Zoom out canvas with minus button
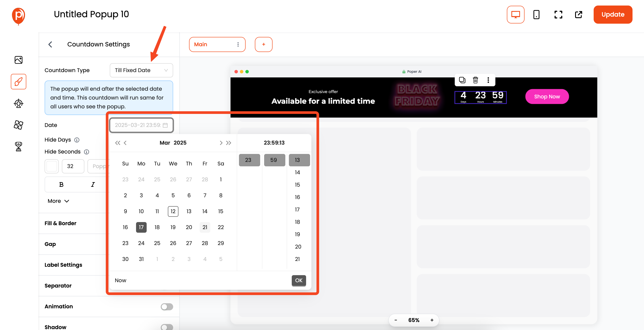The height and width of the screenshot is (330, 644). tap(396, 320)
